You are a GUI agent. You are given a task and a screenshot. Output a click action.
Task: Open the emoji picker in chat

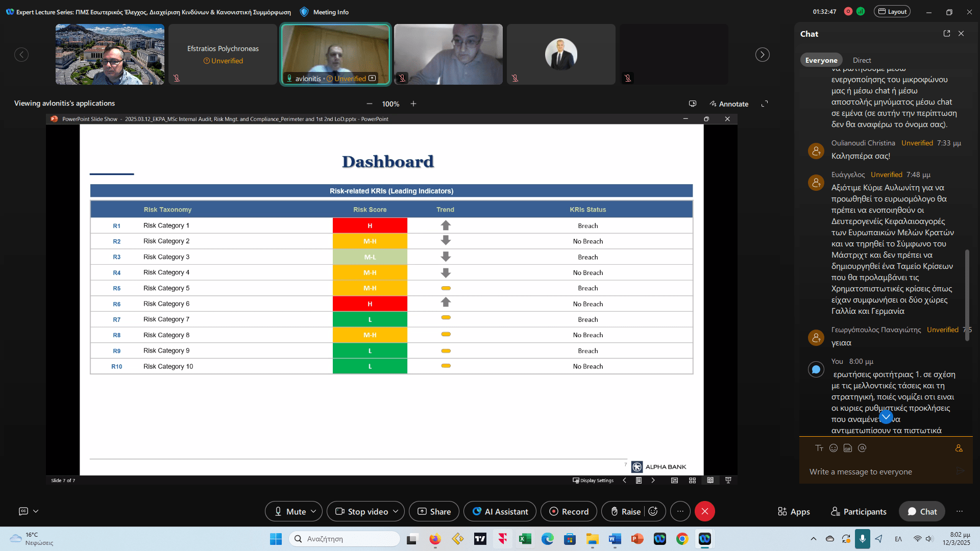point(834,448)
